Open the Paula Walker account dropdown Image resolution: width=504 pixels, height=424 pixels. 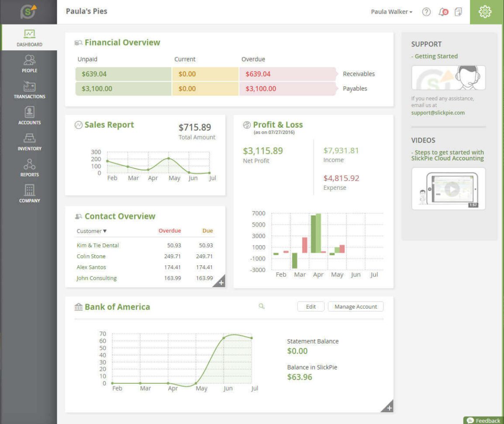(391, 12)
